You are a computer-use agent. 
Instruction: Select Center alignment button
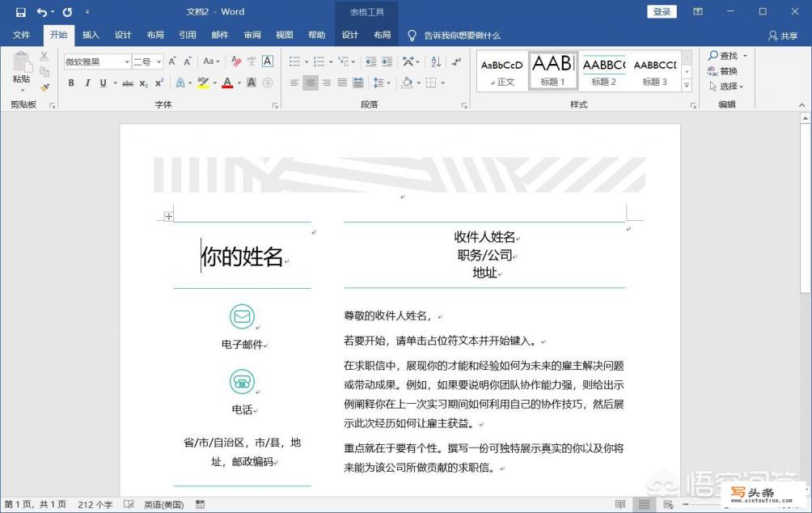(x=311, y=83)
